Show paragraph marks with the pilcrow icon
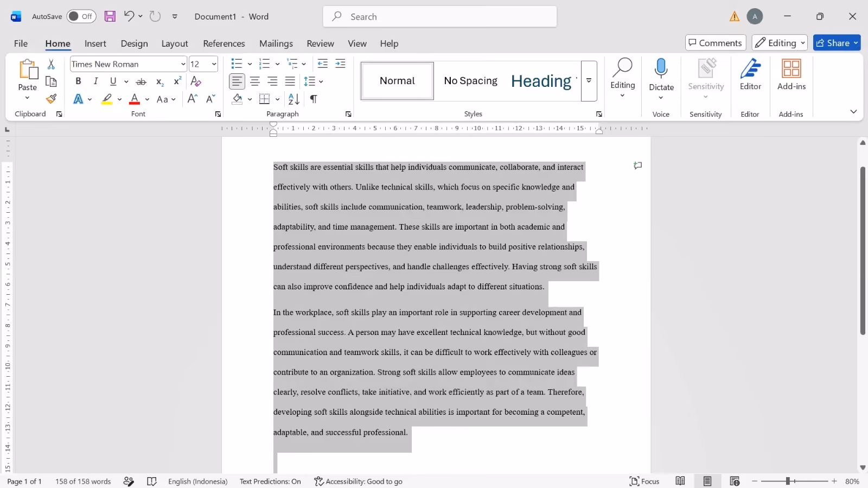868x488 pixels. [x=314, y=99]
